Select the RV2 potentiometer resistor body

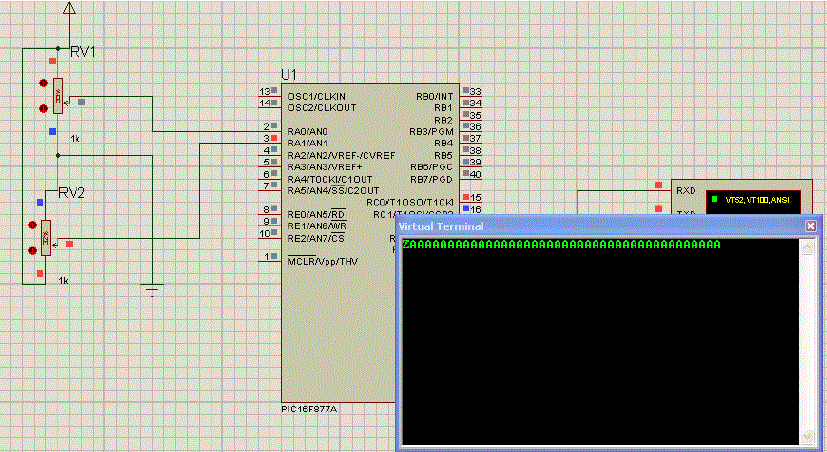click(x=45, y=240)
